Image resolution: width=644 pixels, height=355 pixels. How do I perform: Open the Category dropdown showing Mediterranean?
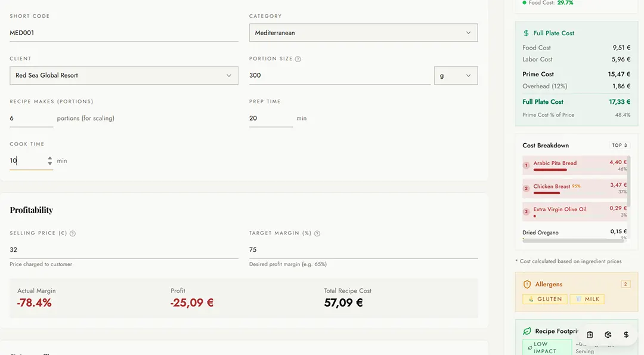click(x=363, y=32)
